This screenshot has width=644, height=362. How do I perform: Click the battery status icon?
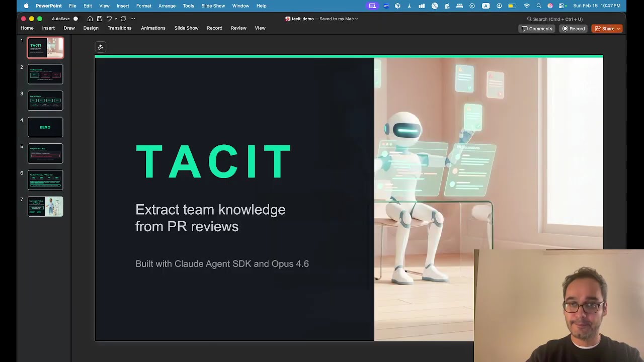[x=512, y=6]
